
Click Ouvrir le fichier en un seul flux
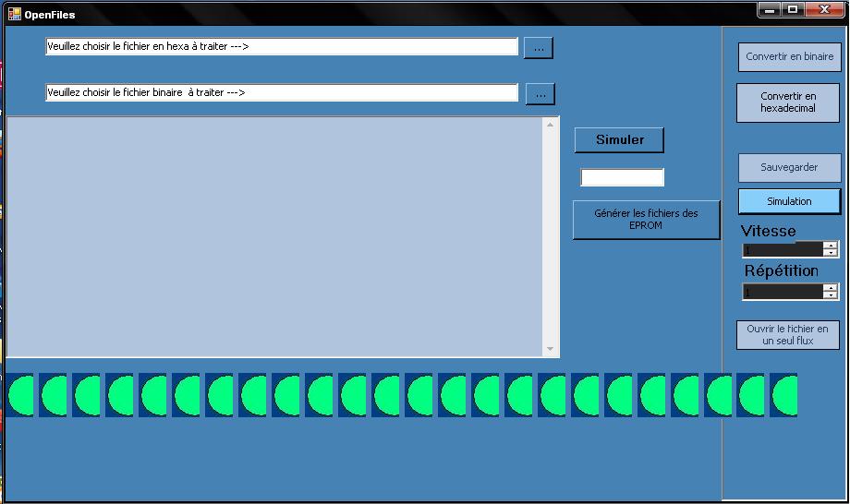787,334
